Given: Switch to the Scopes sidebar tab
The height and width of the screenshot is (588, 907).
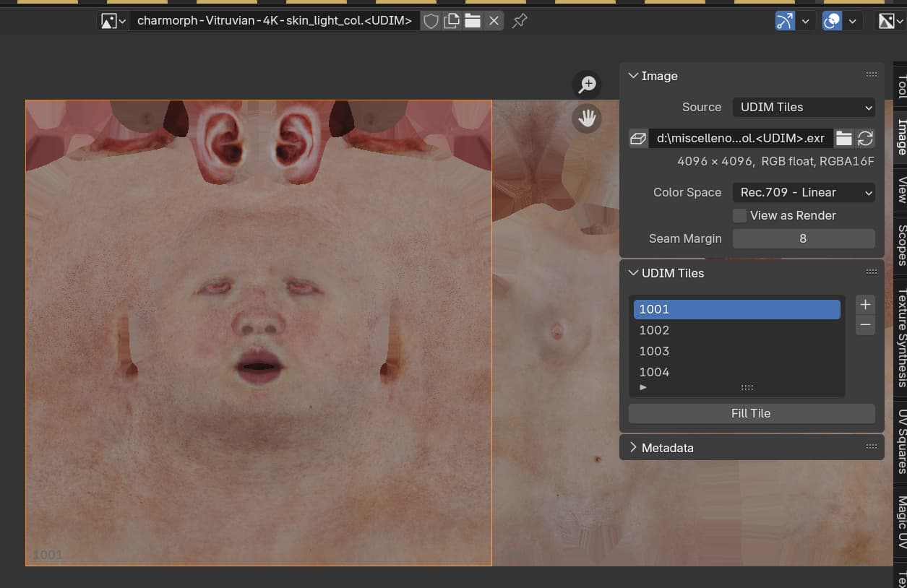Looking at the screenshot, I should (x=900, y=245).
